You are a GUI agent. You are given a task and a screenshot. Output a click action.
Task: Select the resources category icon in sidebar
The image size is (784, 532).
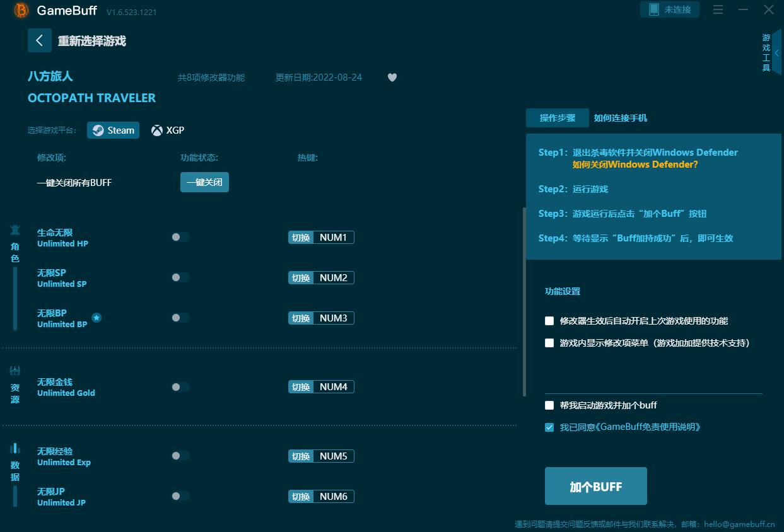[15, 371]
